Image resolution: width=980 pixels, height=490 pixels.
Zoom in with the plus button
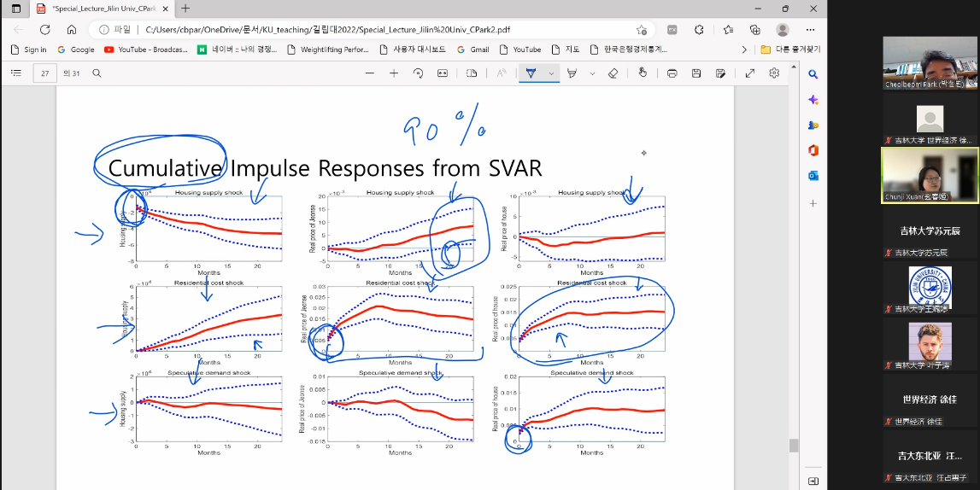click(x=394, y=73)
